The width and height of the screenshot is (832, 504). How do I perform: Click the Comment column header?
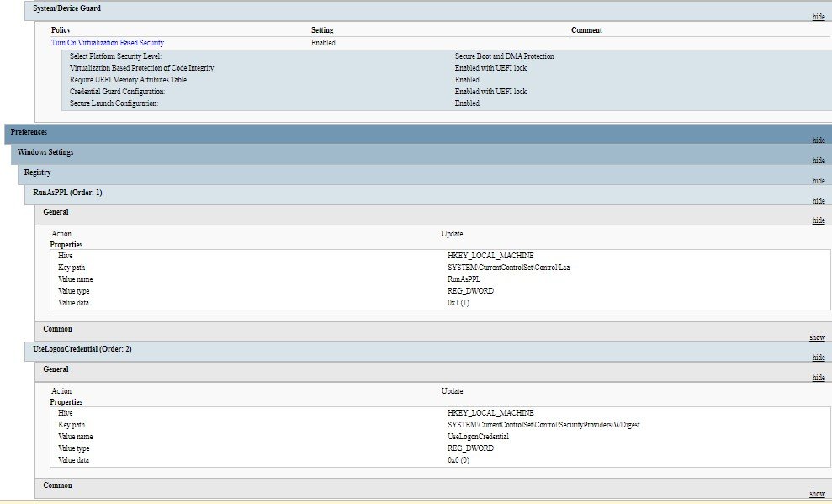tap(586, 30)
